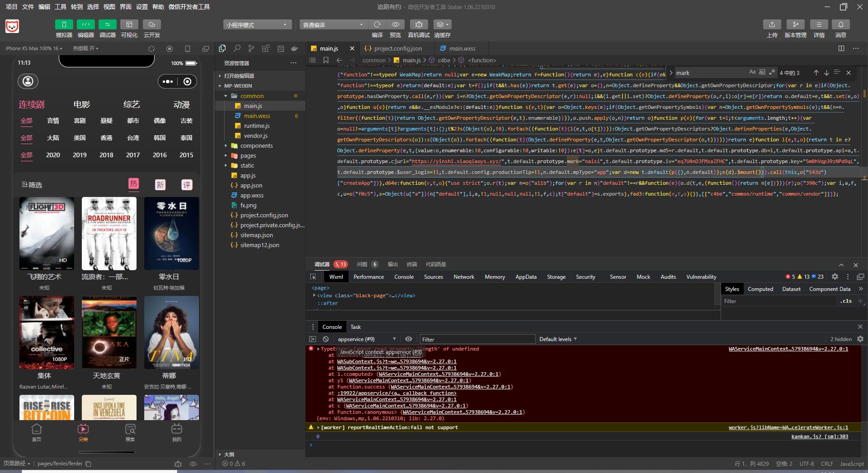Open the project.config.json editor tab
The width and height of the screenshot is (868, 473).
click(x=397, y=48)
